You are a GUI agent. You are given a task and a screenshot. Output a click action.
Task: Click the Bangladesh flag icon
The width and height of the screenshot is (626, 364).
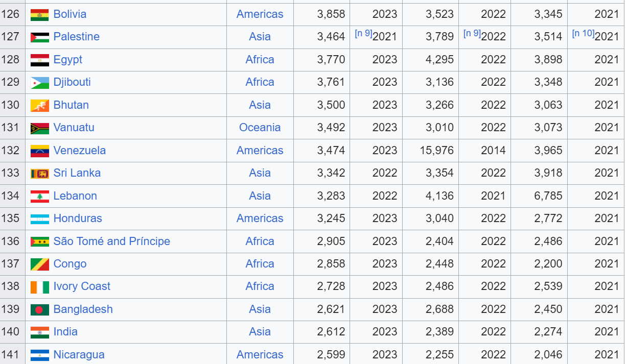click(40, 309)
